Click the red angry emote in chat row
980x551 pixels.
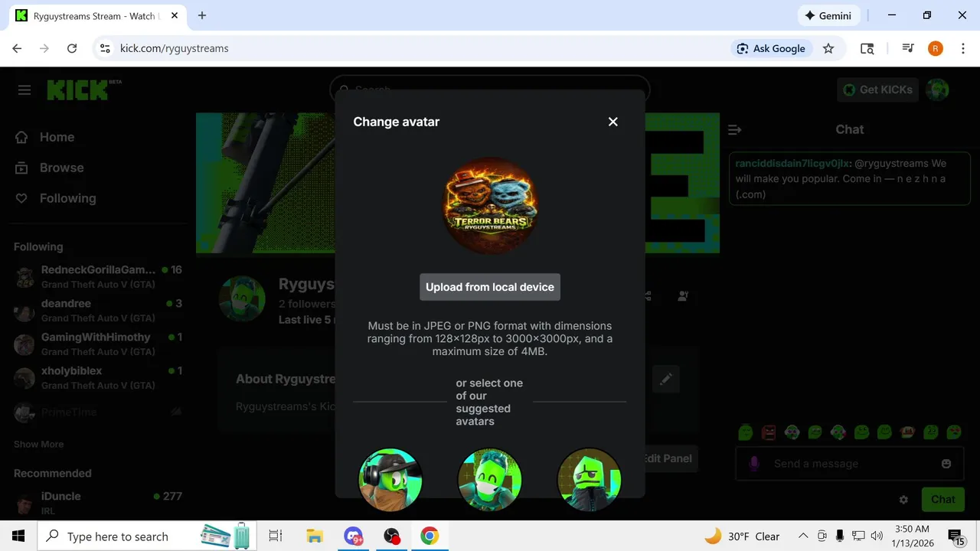coord(769,432)
